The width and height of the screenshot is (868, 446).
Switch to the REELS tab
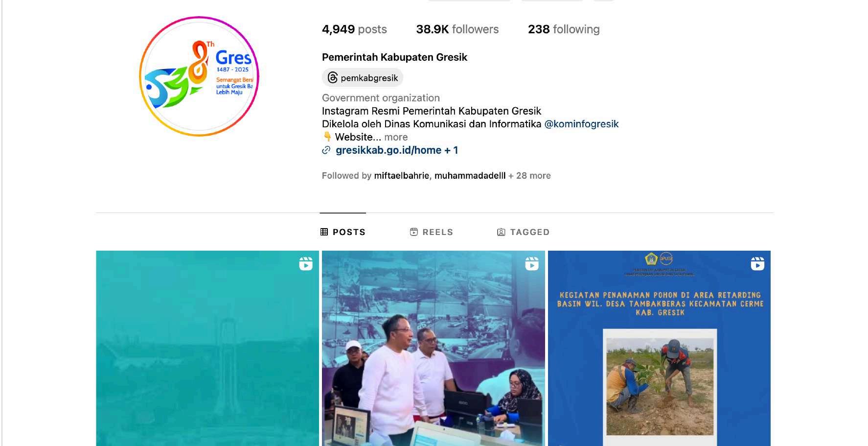432,232
